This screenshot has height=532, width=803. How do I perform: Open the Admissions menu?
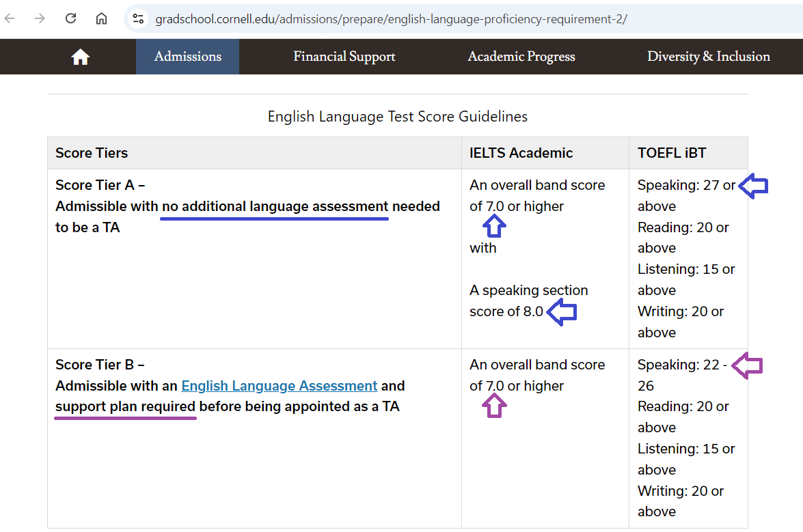pyautogui.click(x=187, y=56)
